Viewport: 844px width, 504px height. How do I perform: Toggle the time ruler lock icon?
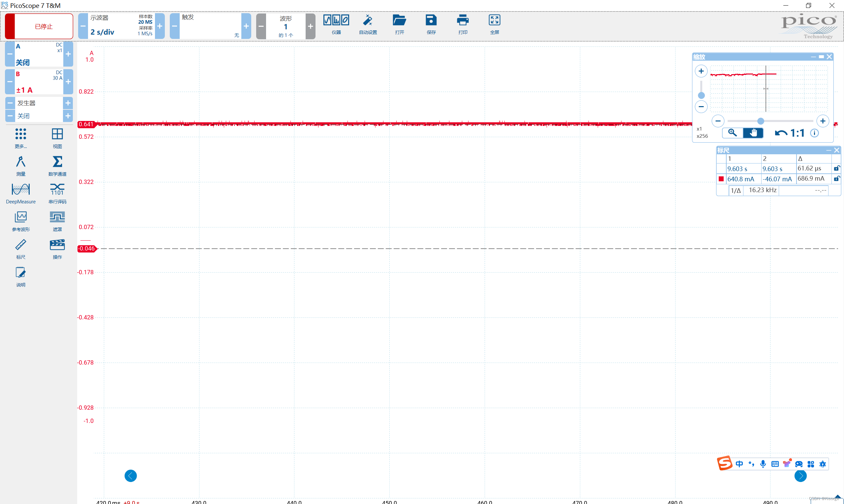[x=837, y=168]
